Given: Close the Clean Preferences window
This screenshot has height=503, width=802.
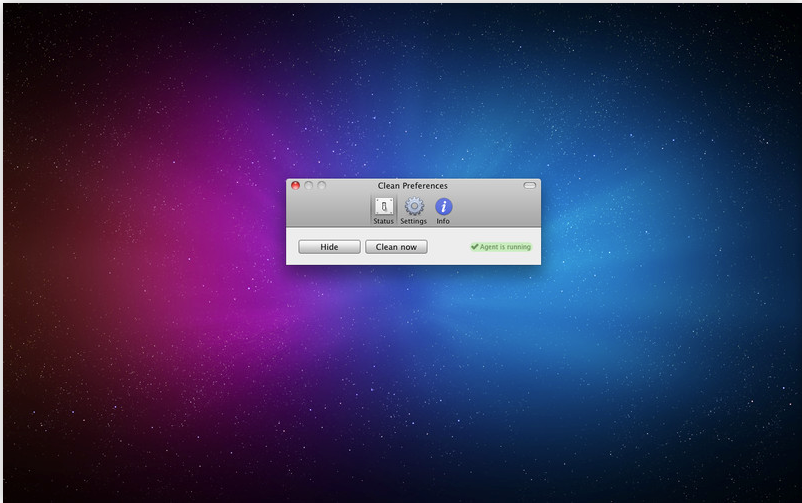Looking at the screenshot, I should [x=296, y=185].
